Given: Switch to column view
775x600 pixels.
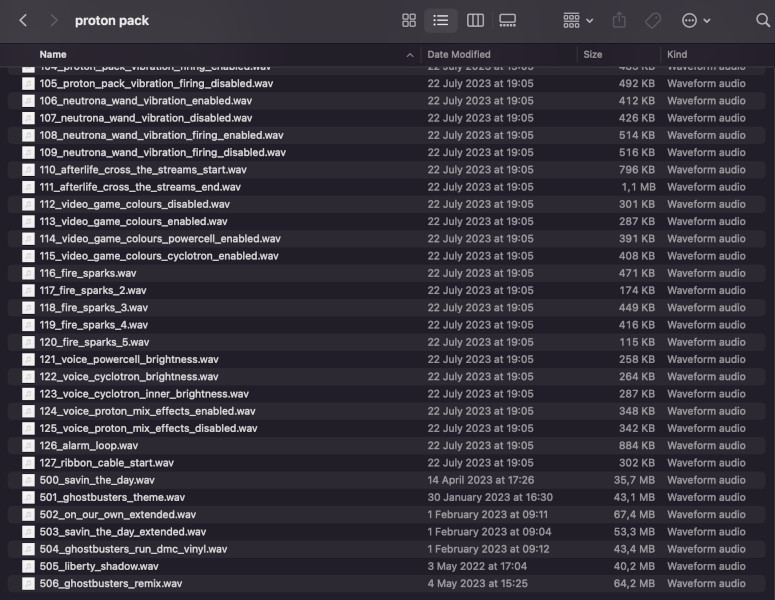Looking at the screenshot, I should [475, 21].
